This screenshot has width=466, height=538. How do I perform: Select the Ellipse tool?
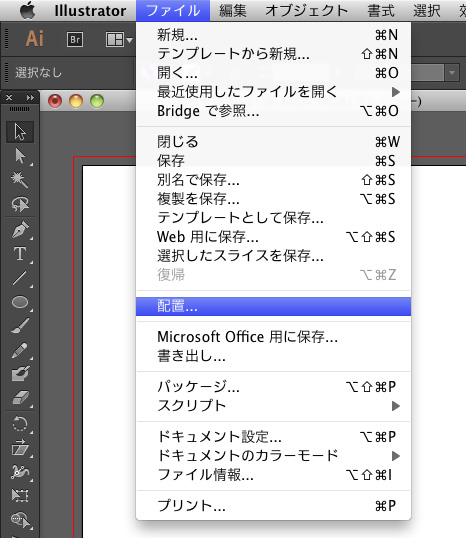coord(20,302)
